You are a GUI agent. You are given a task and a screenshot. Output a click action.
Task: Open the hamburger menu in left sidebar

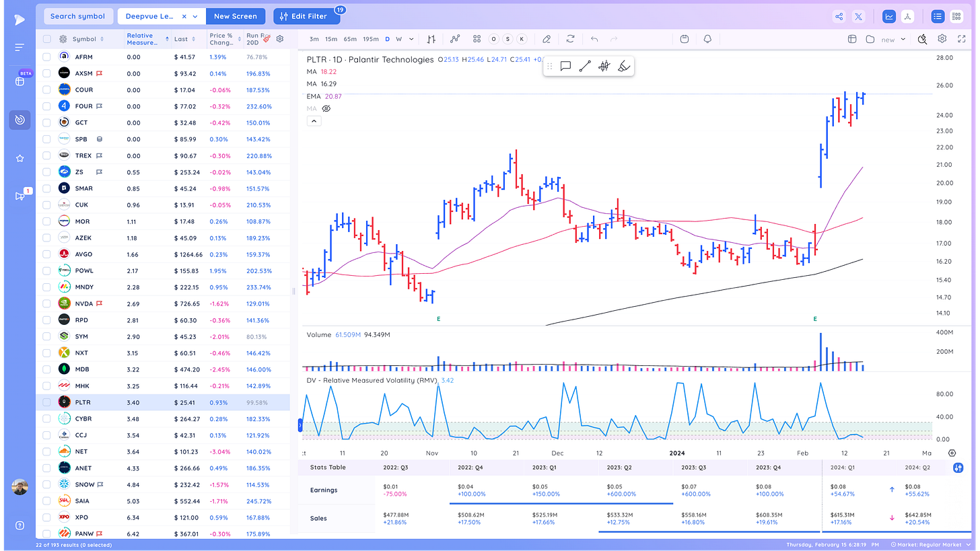coord(20,47)
